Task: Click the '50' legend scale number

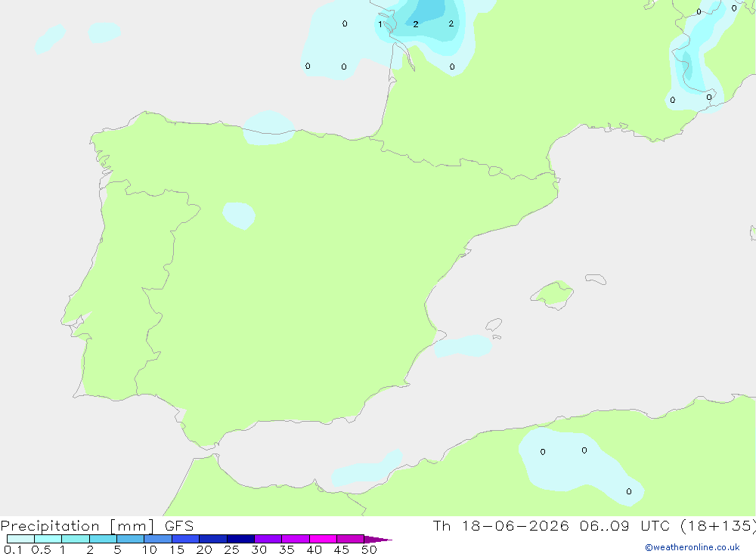Action: pos(369,549)
